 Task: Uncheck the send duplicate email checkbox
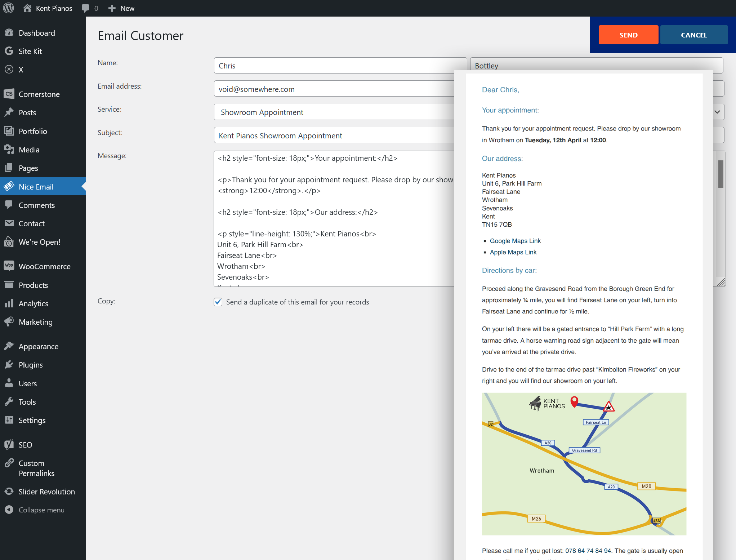tap(218, 302)
